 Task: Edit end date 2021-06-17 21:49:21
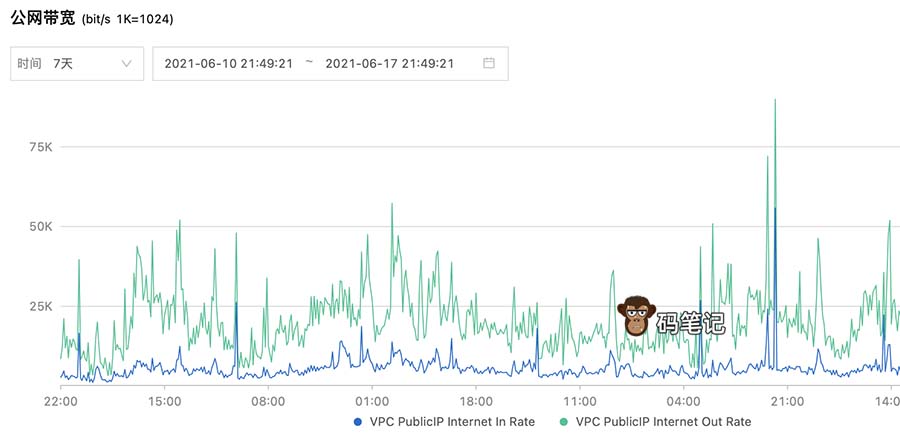point(390,63)
